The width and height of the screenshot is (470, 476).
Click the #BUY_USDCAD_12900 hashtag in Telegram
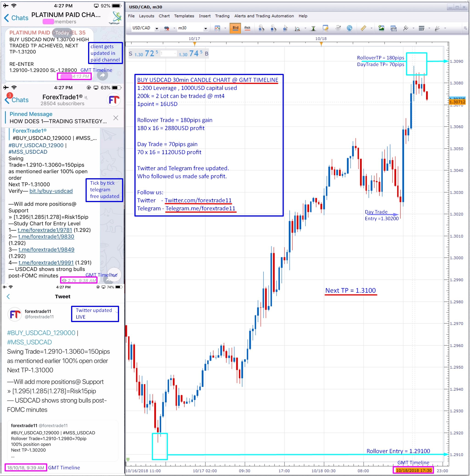(x=36, y=146)
